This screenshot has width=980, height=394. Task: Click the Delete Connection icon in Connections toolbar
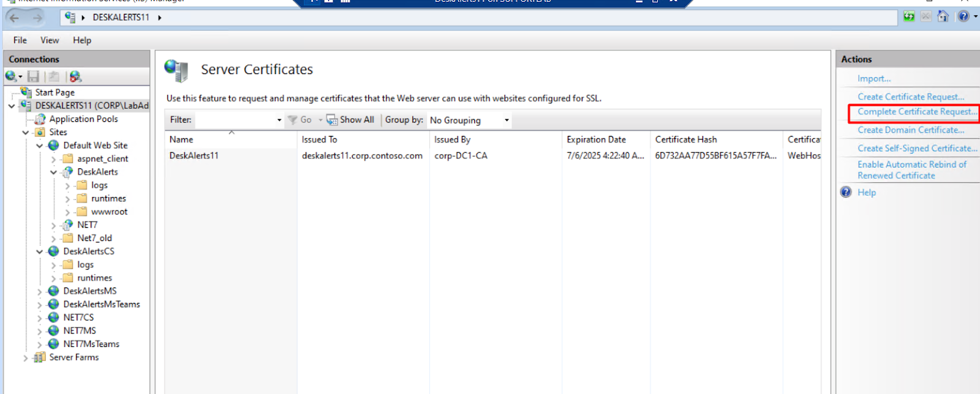tap(75, 76)
